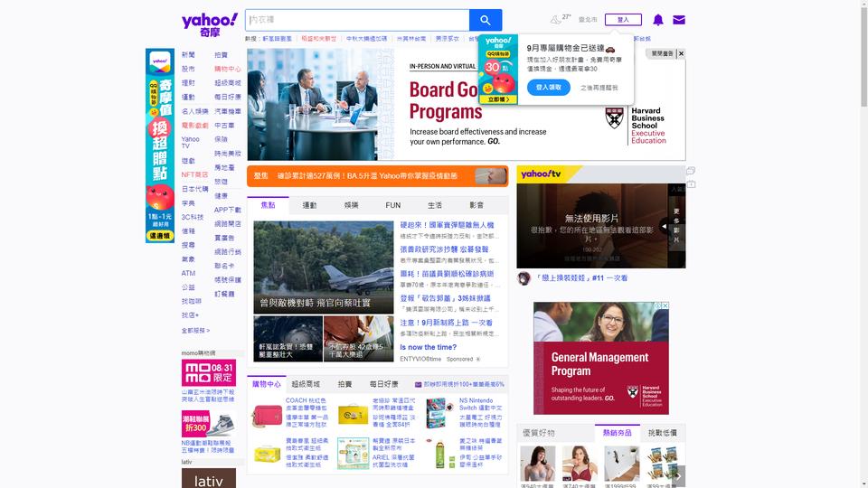Click the QQ購物節 app icon in popup
The image size is (868, 488).
498,70
